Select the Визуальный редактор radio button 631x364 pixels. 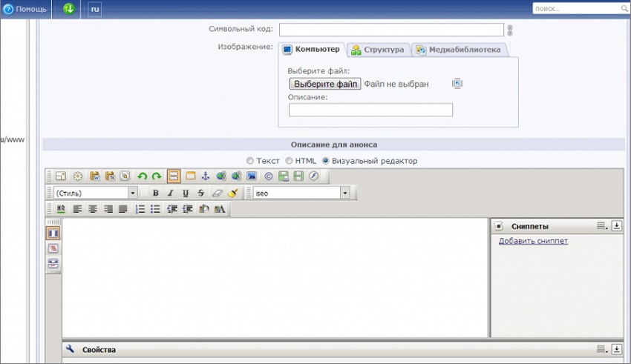(x=326, y=161)
